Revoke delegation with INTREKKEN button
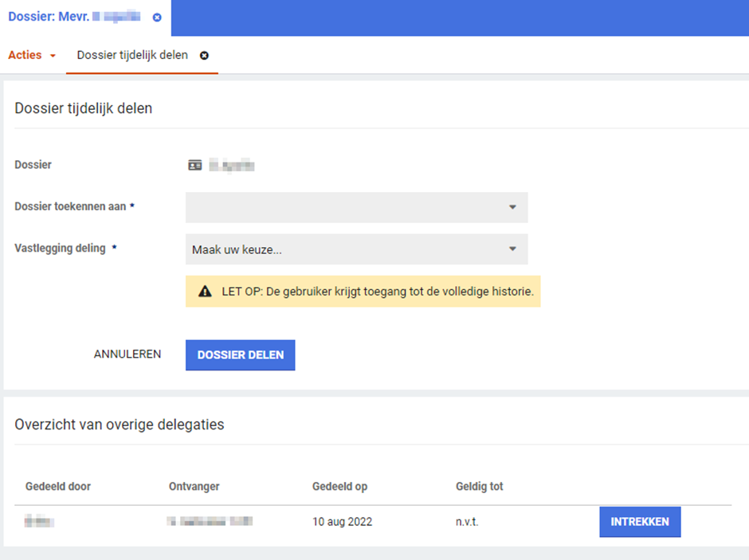Image resolution: width=749 pixels, height=560 pixels. [640, 522]
